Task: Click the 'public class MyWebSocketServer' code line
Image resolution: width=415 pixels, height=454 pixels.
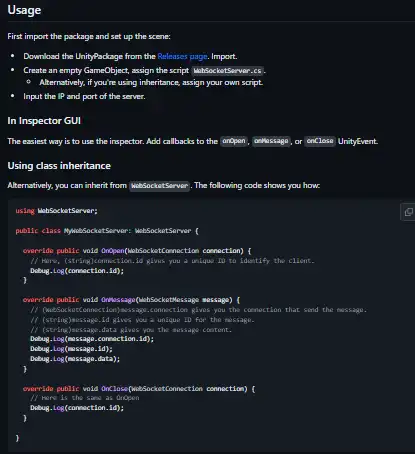Action: pos(107,231)
